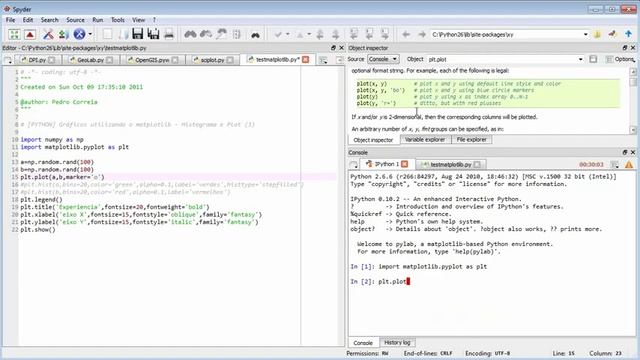
Task: Switch to History log tab
Action: coord(397,342)
